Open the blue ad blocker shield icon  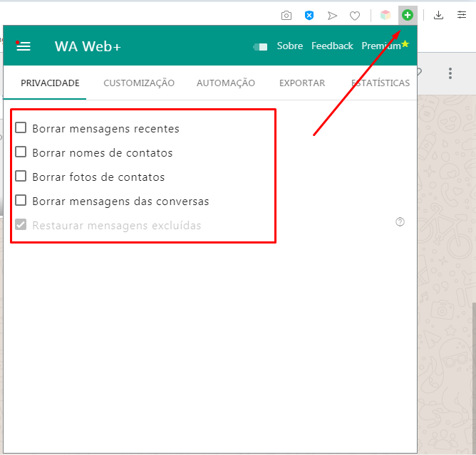click(309, 15)
